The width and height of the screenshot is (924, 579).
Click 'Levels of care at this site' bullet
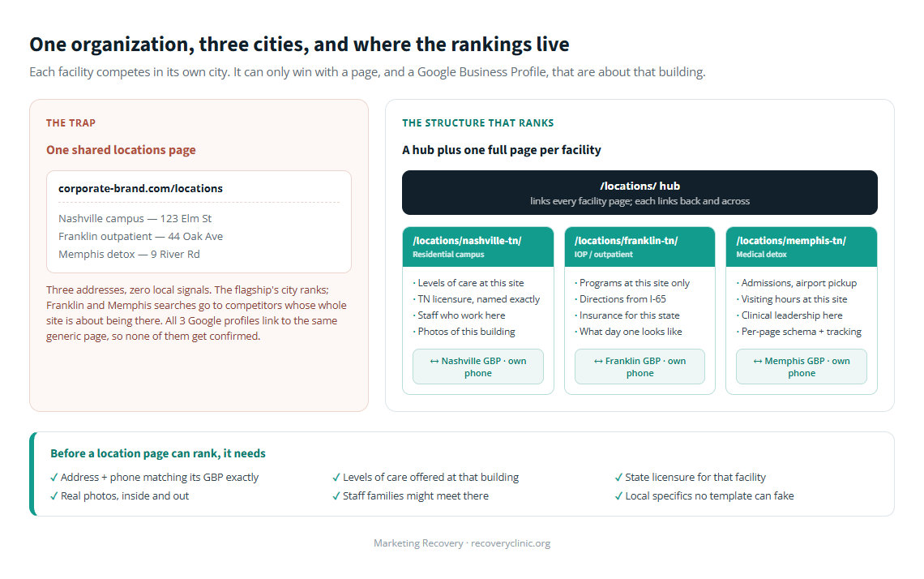[468, 283]
